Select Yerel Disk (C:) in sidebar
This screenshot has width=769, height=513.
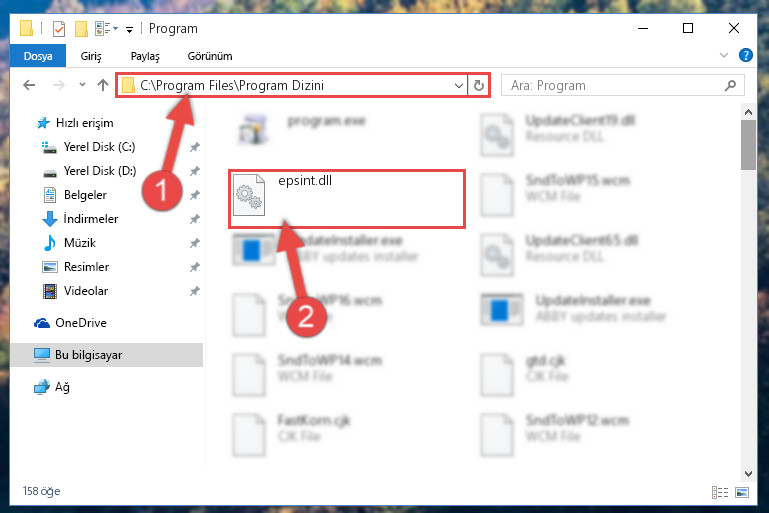tap(100, 147)
